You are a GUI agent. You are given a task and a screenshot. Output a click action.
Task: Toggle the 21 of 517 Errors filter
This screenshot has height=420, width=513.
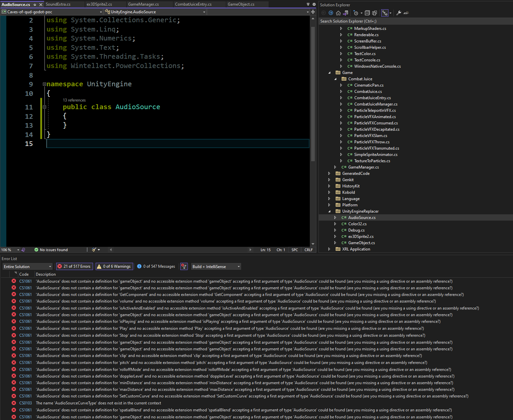(x=74, y=266)
